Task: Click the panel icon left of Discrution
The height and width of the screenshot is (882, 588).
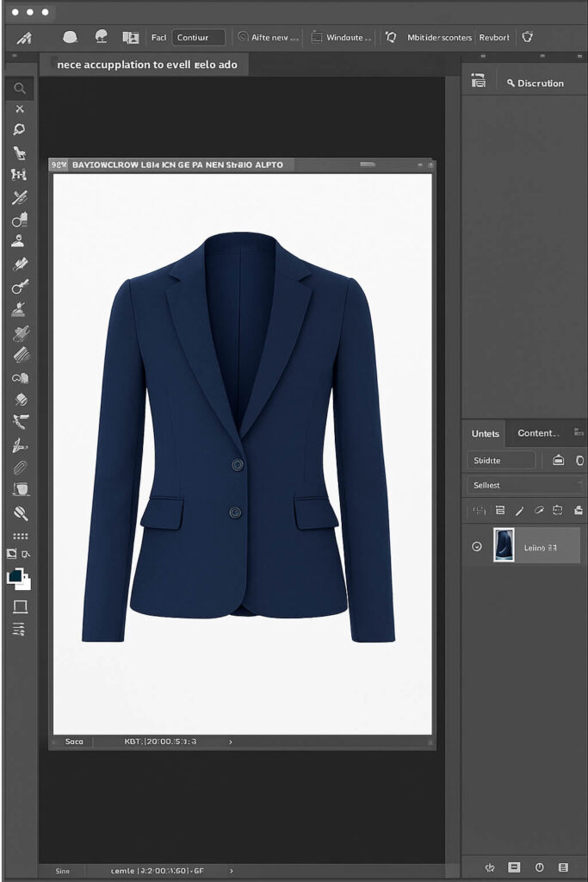Action: pyautogui.click(x=479, y=82)
